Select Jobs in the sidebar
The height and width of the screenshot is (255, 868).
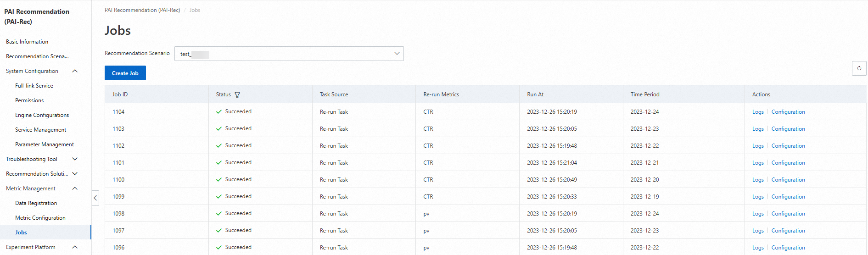(x=21, y=233)
